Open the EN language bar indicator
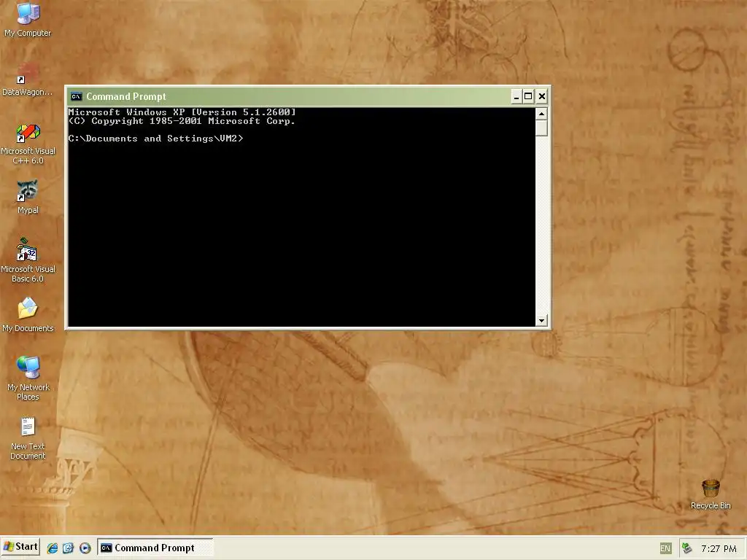This screenshot has height=560, width=747. 665,548
